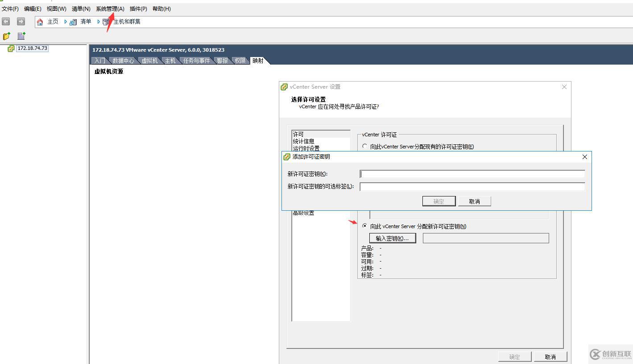The width and height of the screenshot is (633, 364).
Task: Close the 添加许可证密钥 dialog
Action: click(x=585, y=157)
